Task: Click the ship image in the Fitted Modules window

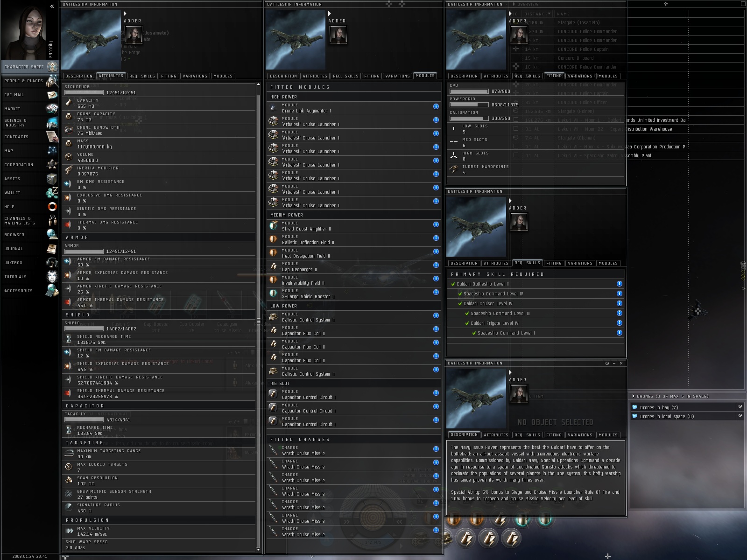Action: click(295, 40)
